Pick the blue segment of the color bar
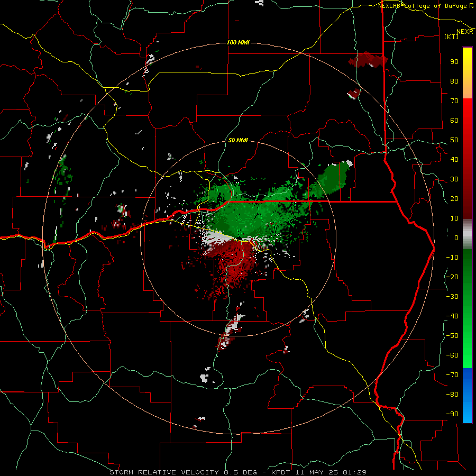The image size is (476, 476). (x=467, y=396)
